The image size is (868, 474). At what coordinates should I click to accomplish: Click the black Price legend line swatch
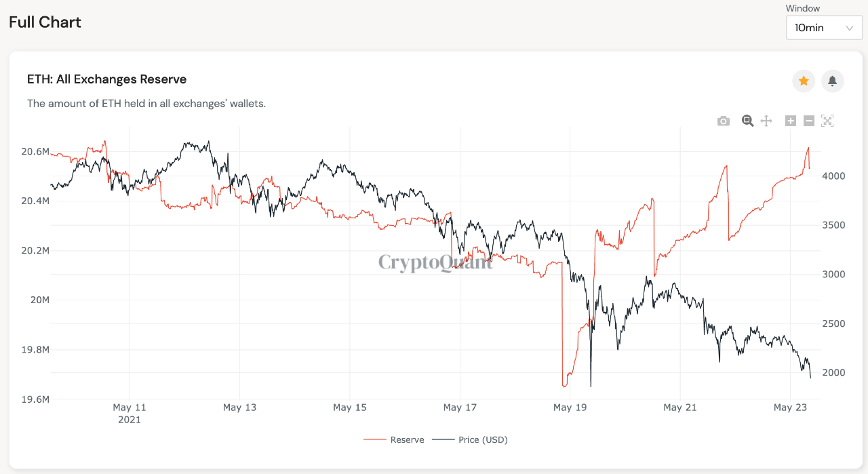(x=443, y=439)
